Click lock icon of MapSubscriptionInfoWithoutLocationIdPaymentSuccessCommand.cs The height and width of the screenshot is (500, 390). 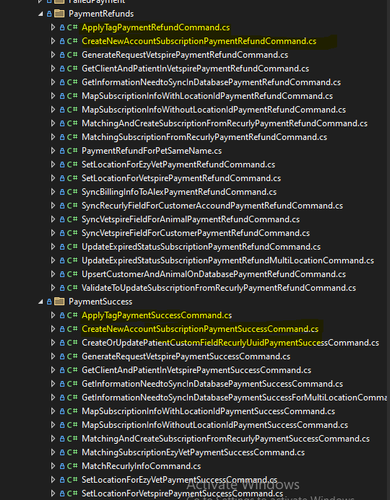pyautogui.click(x=62, y=425)
